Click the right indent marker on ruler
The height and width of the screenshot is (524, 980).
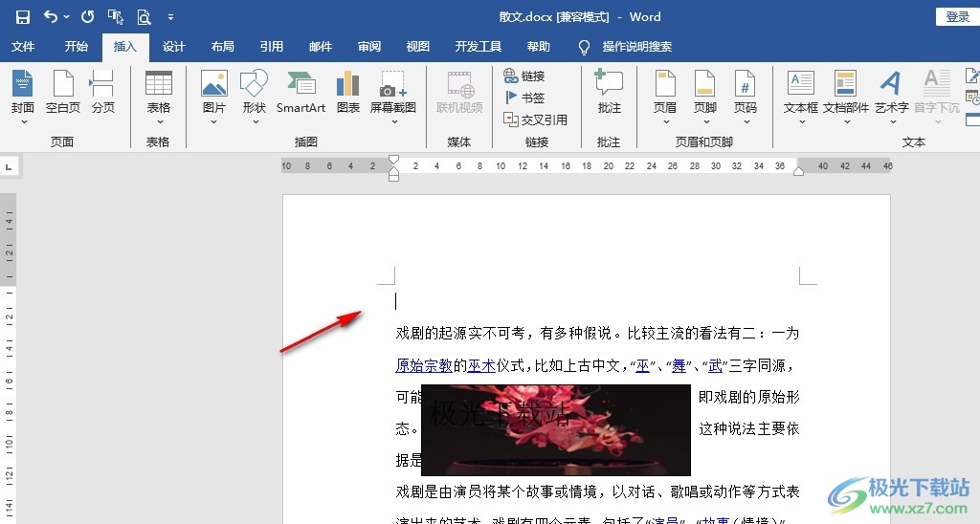click(798, 170)
